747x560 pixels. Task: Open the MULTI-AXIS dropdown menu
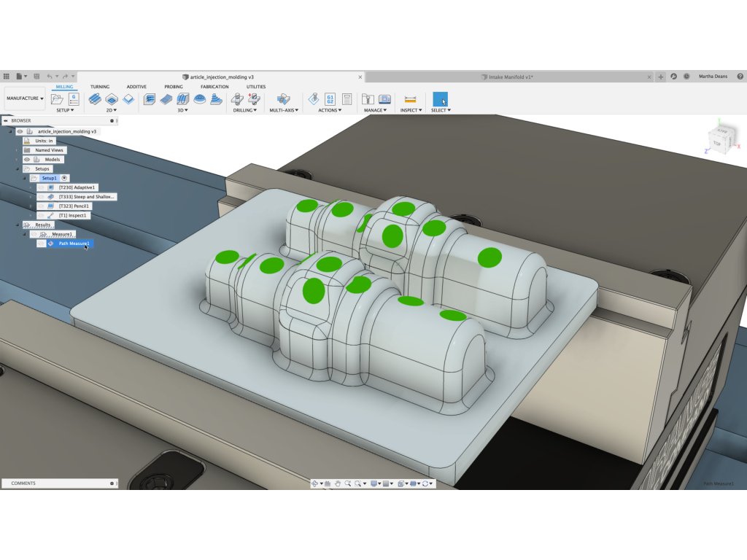[284, 111]
